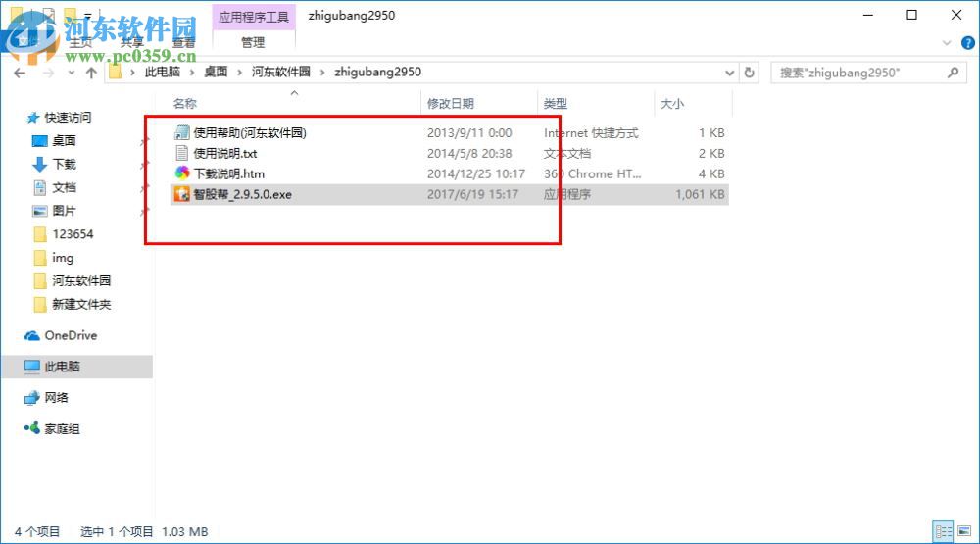Image resolution: width=980 pixels, height=544 pixels.
Task: Select the 智股帮_2.9.5.0.exe application icon
Action: (182, 194)
